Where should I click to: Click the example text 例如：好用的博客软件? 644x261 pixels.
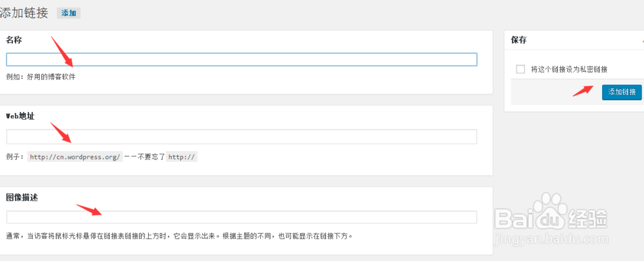[41, 77]
